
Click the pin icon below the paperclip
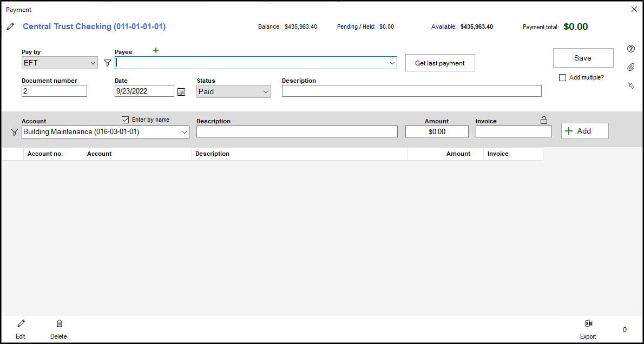click(630, 85)
